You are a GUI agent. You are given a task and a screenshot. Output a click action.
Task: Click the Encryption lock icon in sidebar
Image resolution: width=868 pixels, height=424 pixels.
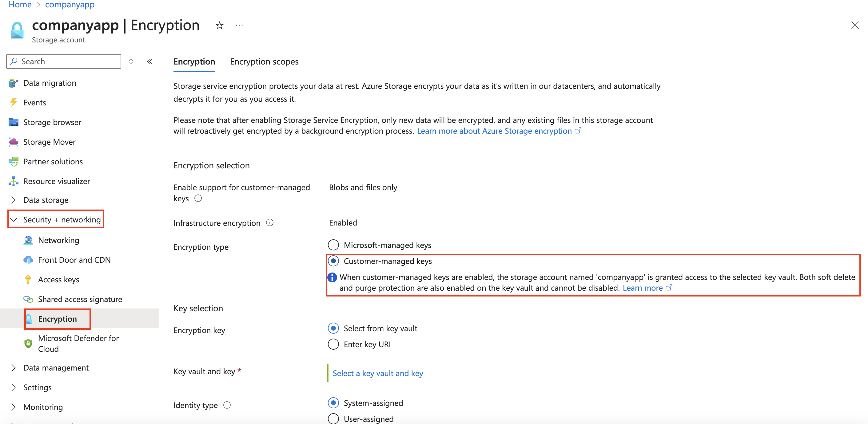pyautogui.click(x=29, y=319)
